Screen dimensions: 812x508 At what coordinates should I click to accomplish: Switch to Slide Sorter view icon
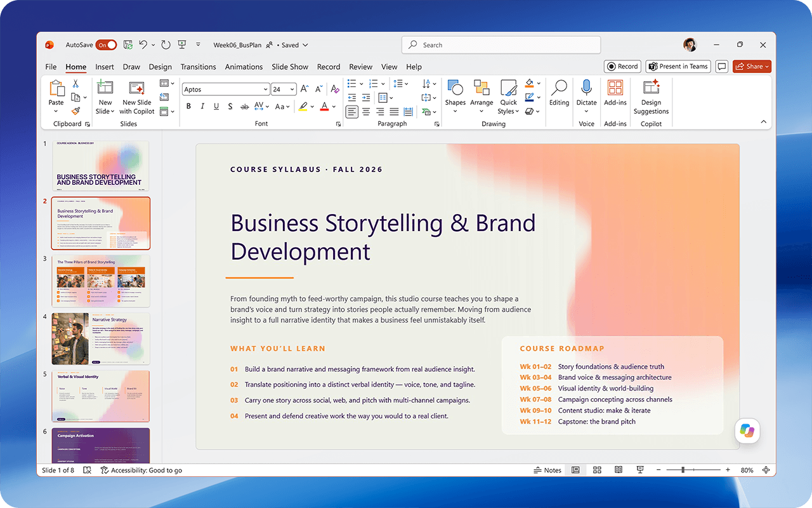[x=597, y=470]
